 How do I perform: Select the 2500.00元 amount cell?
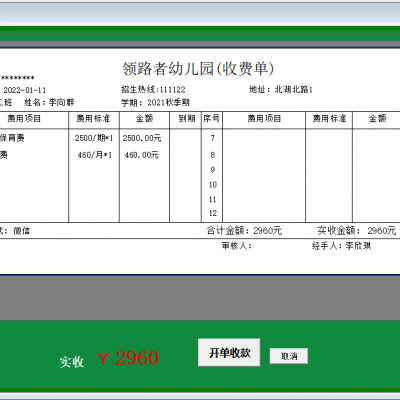142,138
